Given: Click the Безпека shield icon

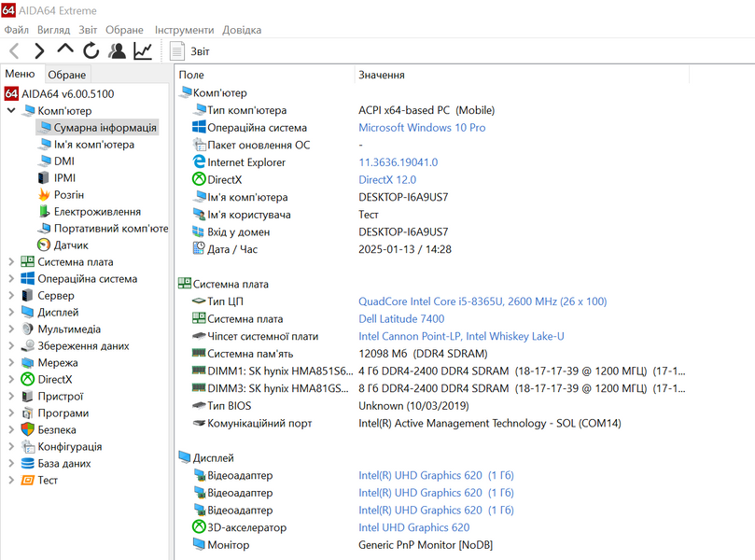Looking at the screenshot, I should tap(27, 429).
